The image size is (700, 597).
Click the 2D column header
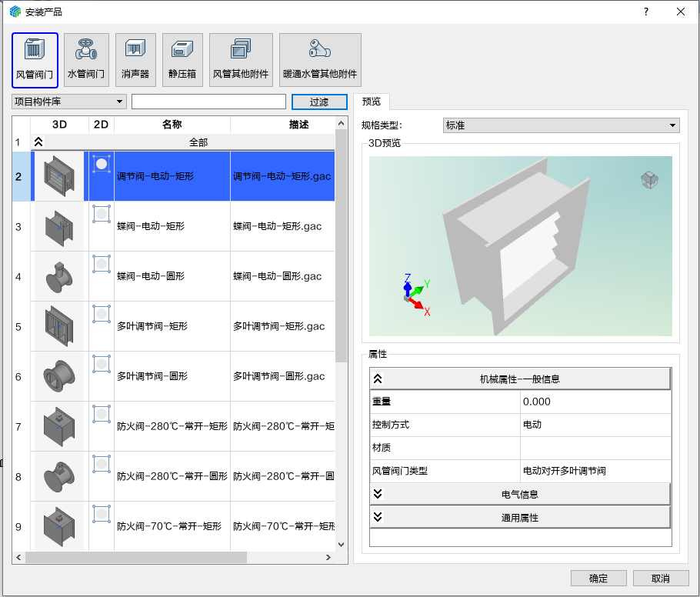tap(102, 125)
